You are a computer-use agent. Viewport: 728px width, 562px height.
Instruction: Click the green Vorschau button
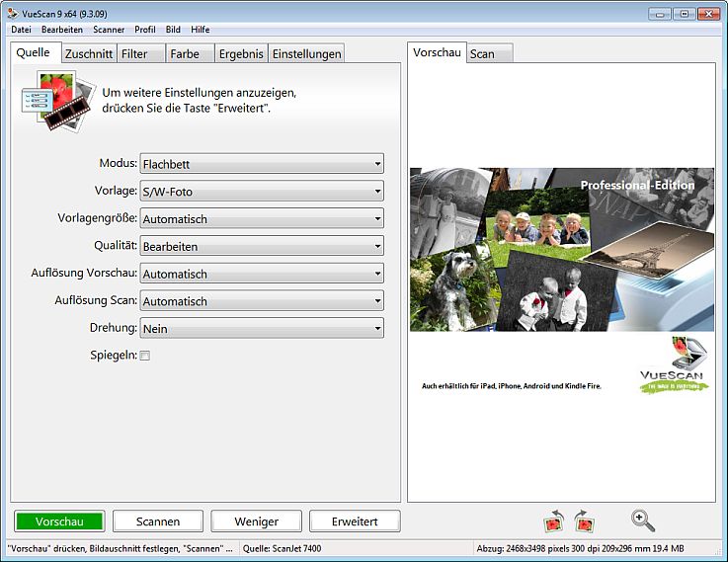59,522
